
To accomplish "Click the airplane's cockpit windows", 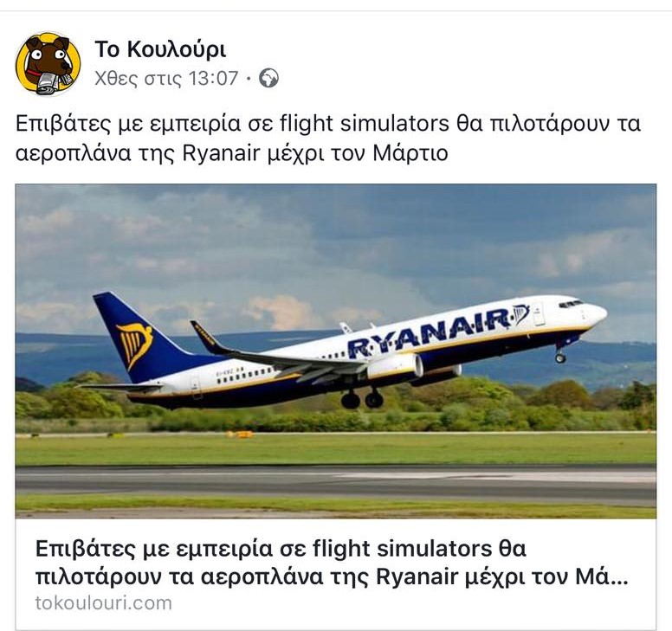I will (571, 304).
